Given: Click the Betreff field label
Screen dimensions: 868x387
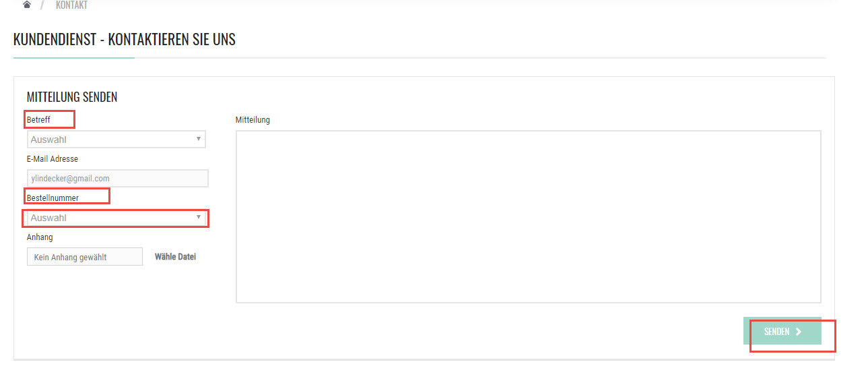Looking at the screenshot, I should point(38,120).
